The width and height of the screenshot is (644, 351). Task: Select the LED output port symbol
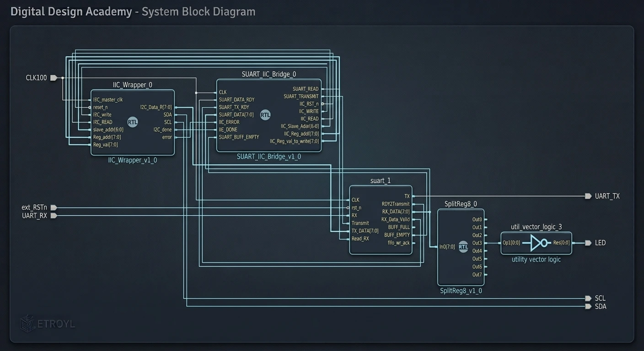588,243
